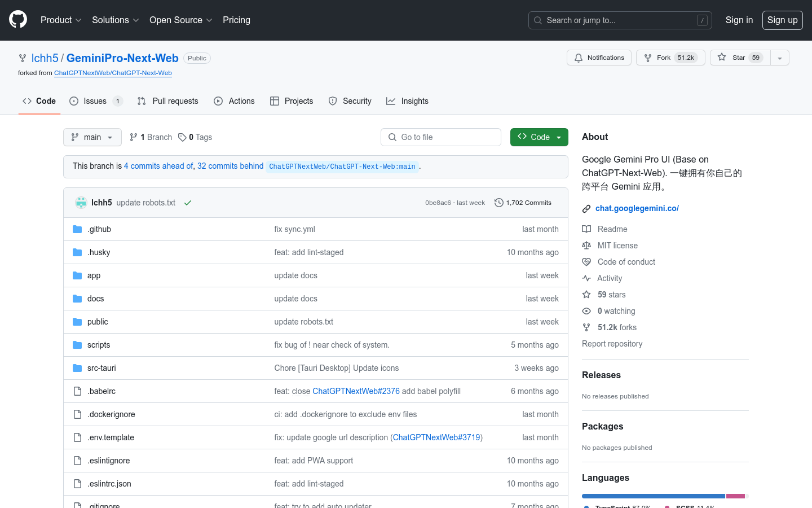Expand the Product menu
This screenshot has height=508, width=812.
pos(61,20)
